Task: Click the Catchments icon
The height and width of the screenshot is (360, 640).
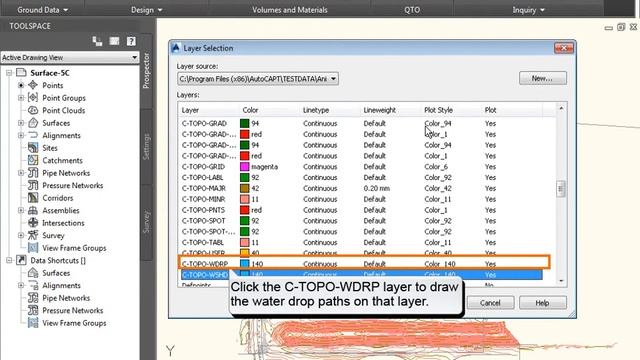Action: coord(33,160)
